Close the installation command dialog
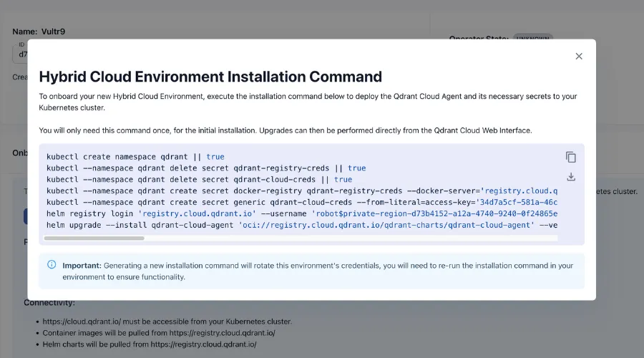 coord(579,57)
